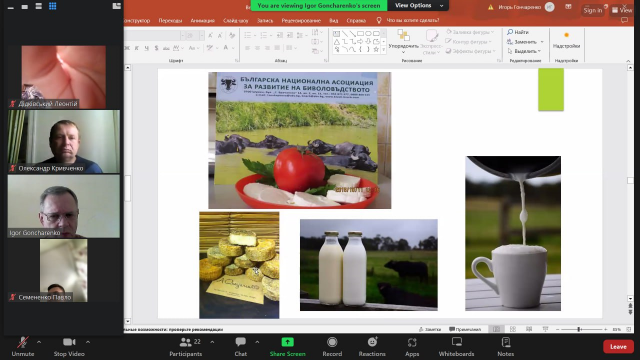Open change case (Aa) dropdown
The width and height of the screenshot is (640, 360).
click(x=193, y=48)
